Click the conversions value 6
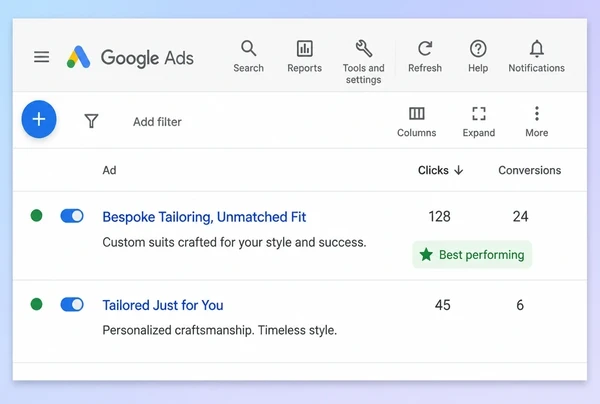The image size is (600, 404). tap(520, 305)
